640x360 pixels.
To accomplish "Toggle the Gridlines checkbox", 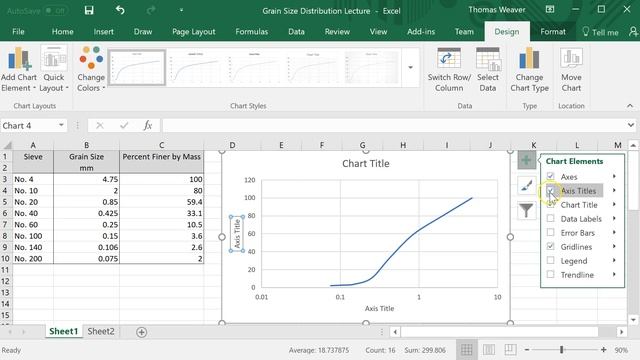I will (x=550, y=246).
